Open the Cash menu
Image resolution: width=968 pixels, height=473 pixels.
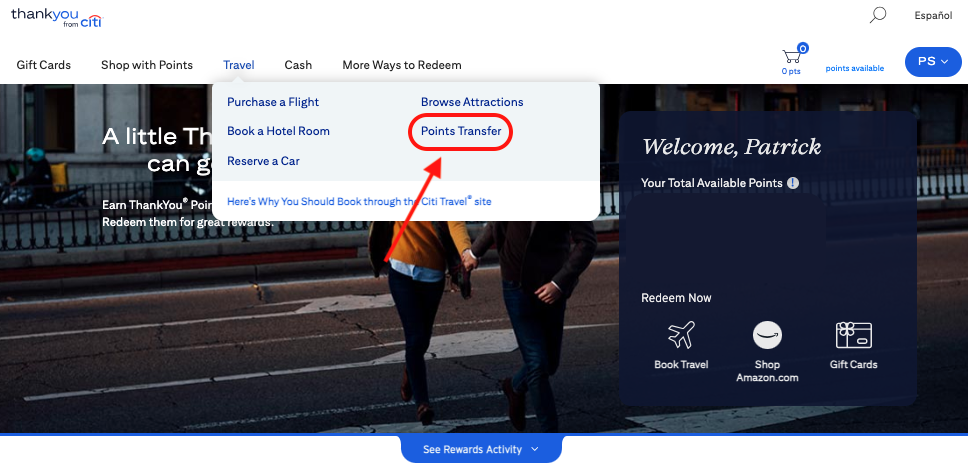[x=298, y=65]
